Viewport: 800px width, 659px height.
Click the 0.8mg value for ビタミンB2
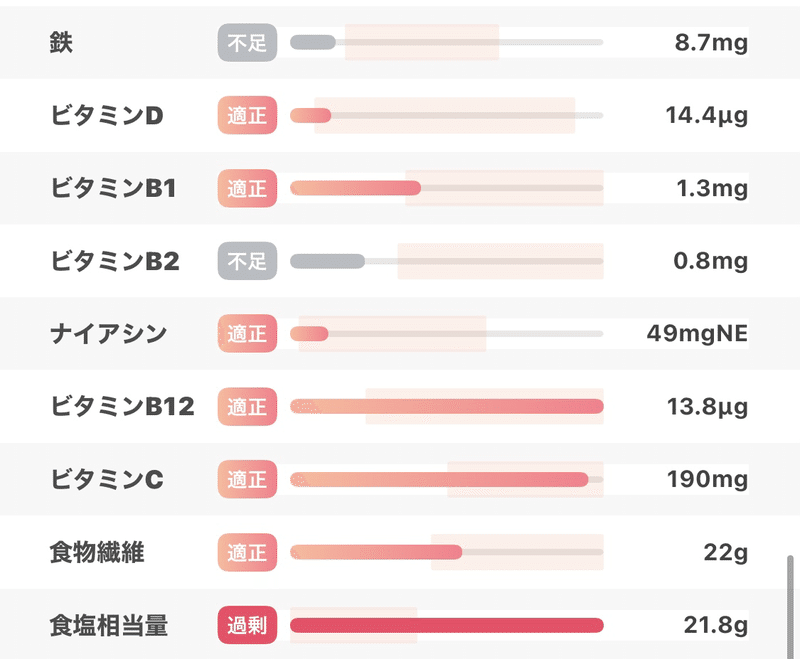click(711, 262)
